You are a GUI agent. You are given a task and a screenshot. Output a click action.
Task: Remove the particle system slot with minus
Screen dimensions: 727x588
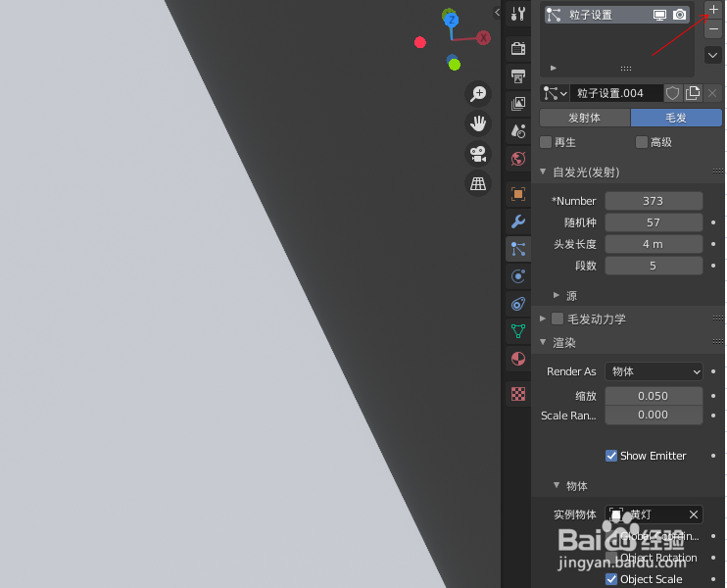[713, 29]
